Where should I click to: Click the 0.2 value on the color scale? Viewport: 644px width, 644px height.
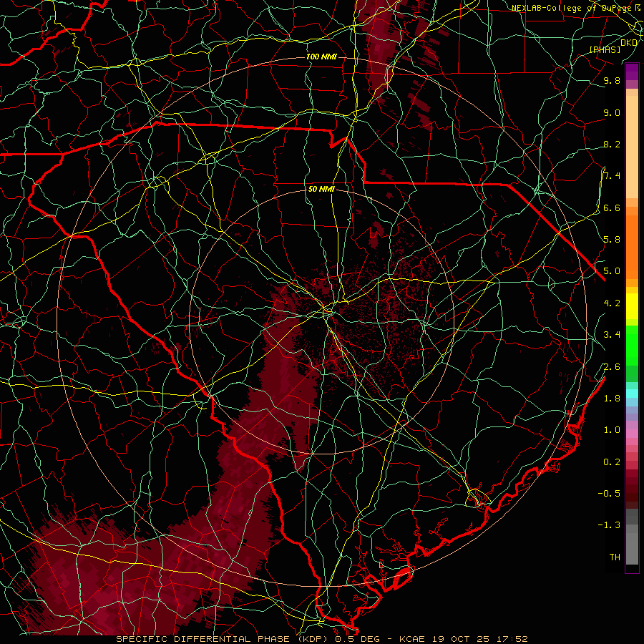(612, 462)
